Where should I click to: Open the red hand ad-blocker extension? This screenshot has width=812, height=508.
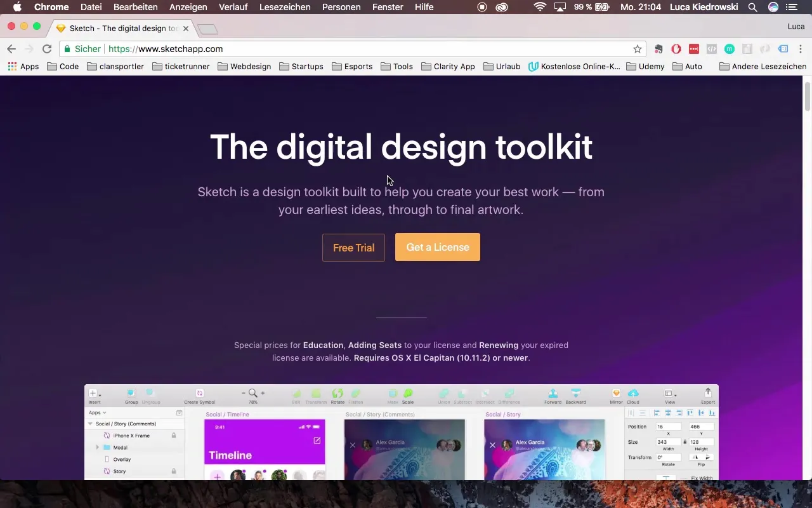click(676, 49)
